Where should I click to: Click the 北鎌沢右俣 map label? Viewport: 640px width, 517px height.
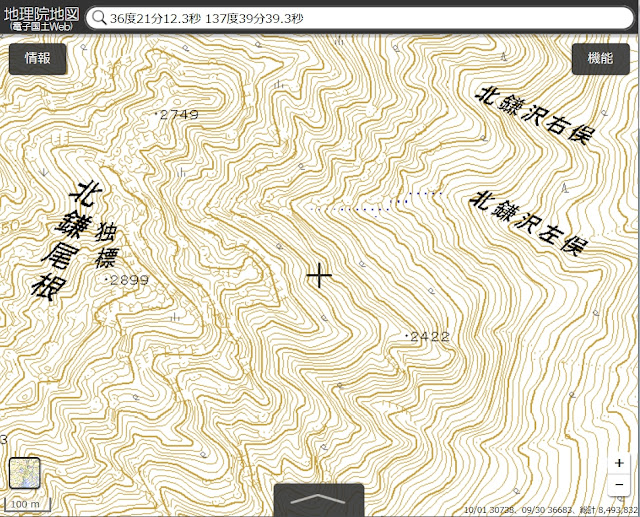[536, 115]
